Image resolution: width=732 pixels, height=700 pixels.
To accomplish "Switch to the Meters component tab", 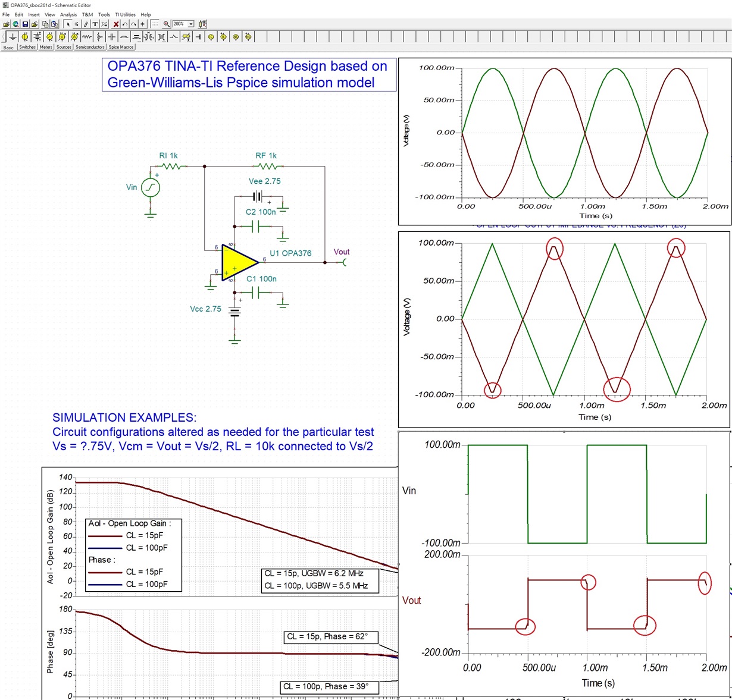I will click(x=46, y=47).
